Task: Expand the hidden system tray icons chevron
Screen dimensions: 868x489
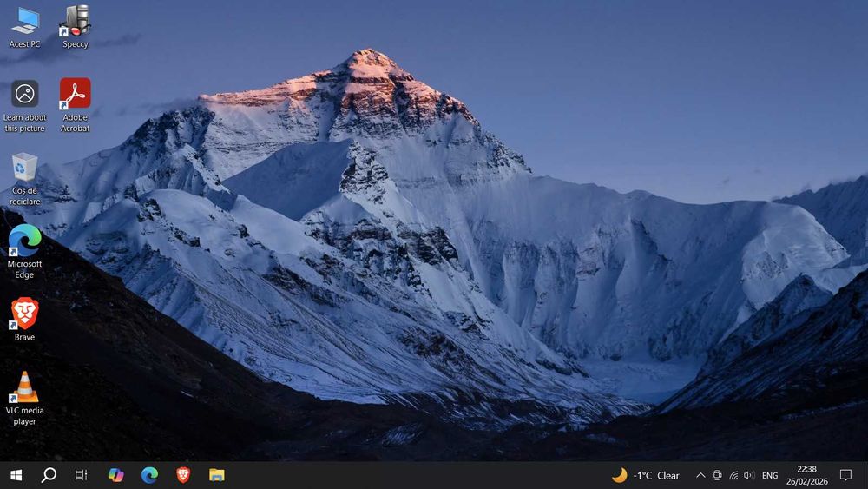Action: coord(700,475)
